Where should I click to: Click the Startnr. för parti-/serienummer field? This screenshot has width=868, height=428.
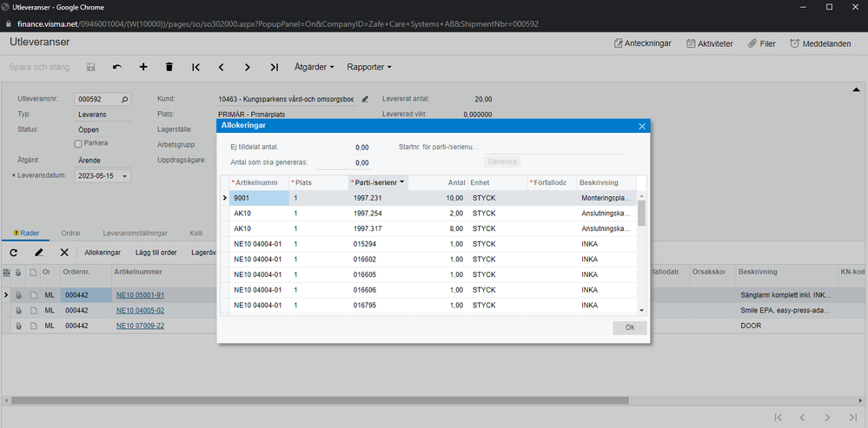(554, 147)
